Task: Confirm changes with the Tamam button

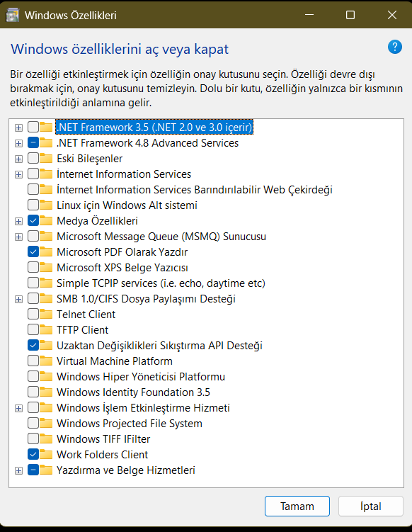Action: 297,506
